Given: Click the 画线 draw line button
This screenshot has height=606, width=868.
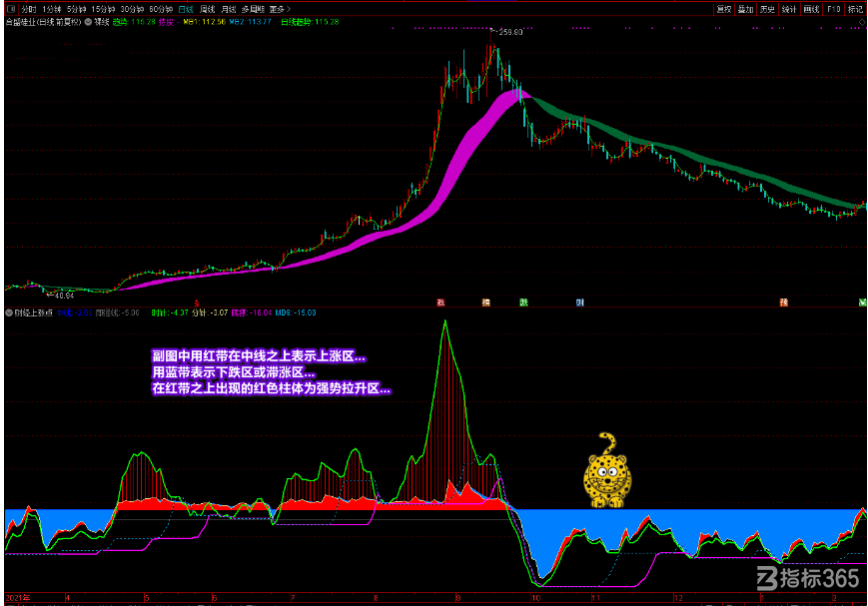Looking at the screenshot, I should point(811,9).
